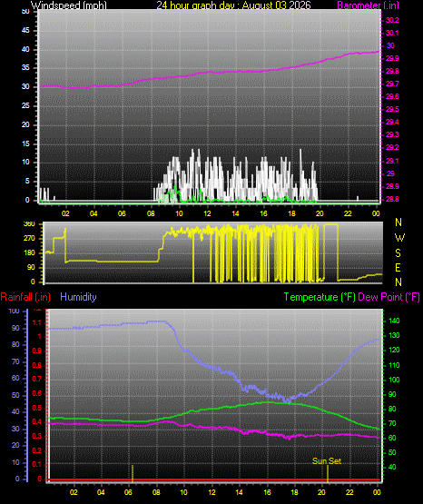Click the "270" wind direction axis value
Image resolution: width=423 pixels, height=504 pixels.
[x=29, y=239]
